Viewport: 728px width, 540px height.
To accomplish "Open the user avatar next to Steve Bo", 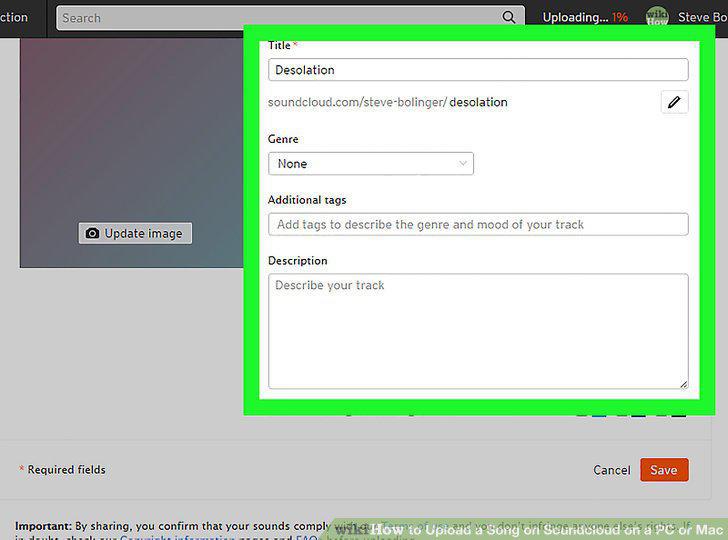I will 657,17.
